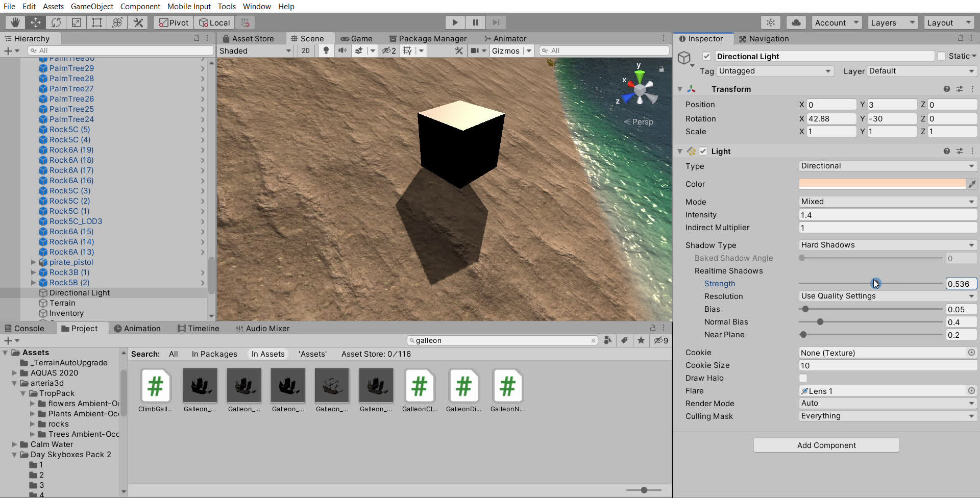Enable Draw Halo on the light
The height and width of the screenshot is (498, 980).
[803, 378]
